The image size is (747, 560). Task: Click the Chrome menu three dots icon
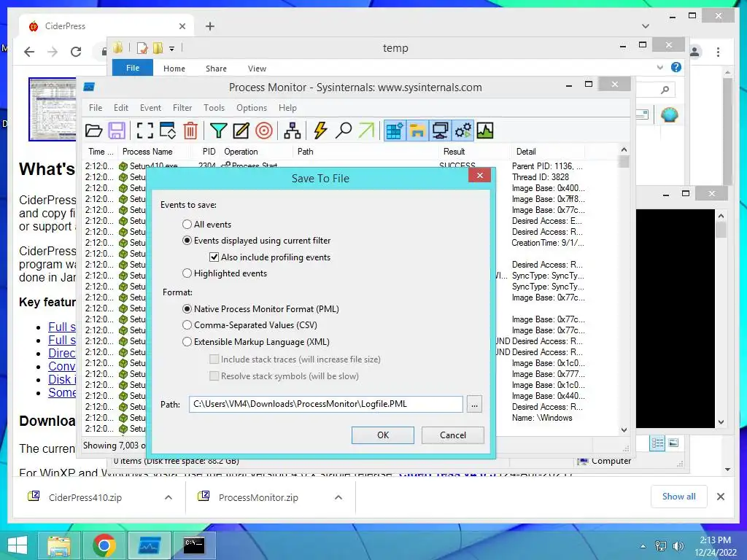point(718,52)
